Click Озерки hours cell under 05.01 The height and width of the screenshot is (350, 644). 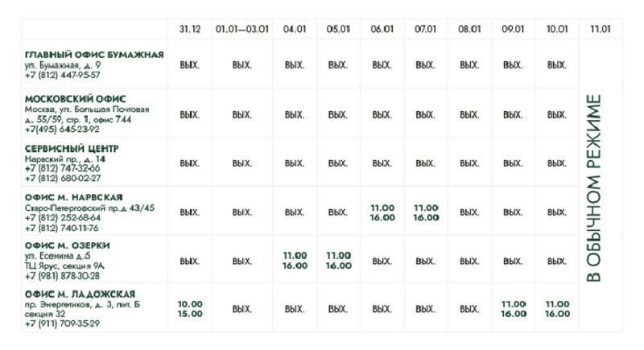point(338,261)
